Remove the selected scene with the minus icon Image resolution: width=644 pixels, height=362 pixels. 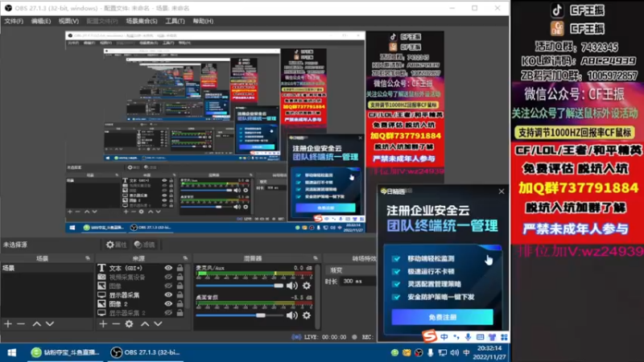(x=21, y=324)
